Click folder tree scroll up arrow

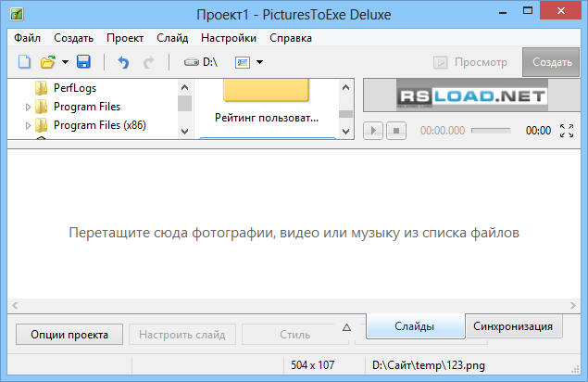point(184,87)
